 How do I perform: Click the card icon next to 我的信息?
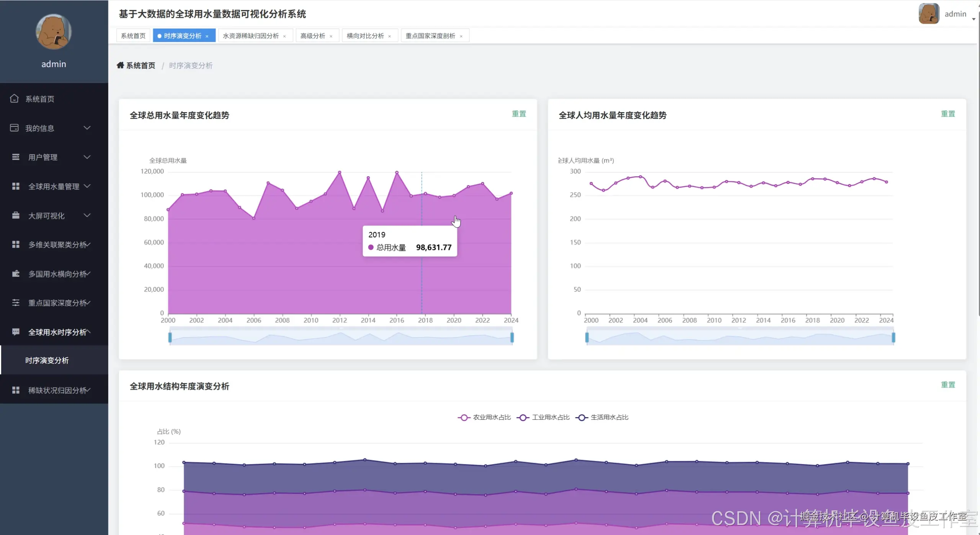click(14, 128)
